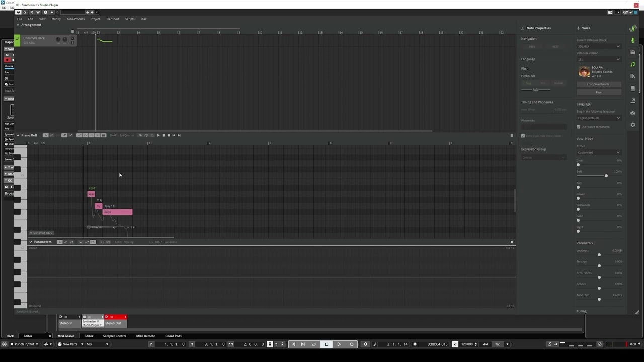Switch to the Chord Pads tab
The width and height of the screenshot is (644, 362).
(x=173, y=336)
